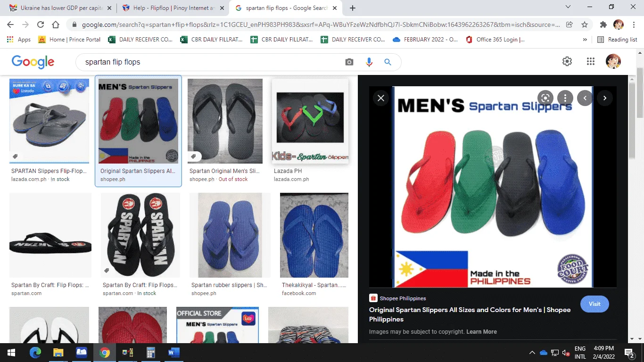Select the spartan flip flops search tab
The height and width of the screenshot is (362, 644).
click(286, 8)
